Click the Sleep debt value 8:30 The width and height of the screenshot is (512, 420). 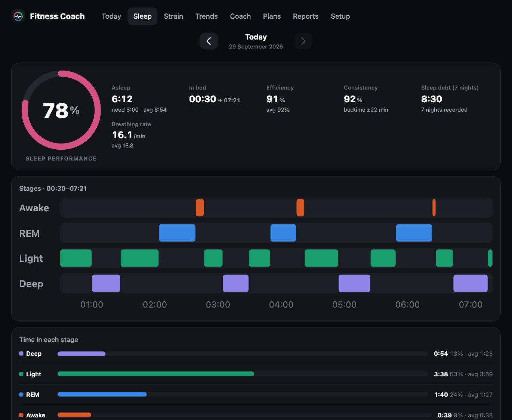point(432,99)
